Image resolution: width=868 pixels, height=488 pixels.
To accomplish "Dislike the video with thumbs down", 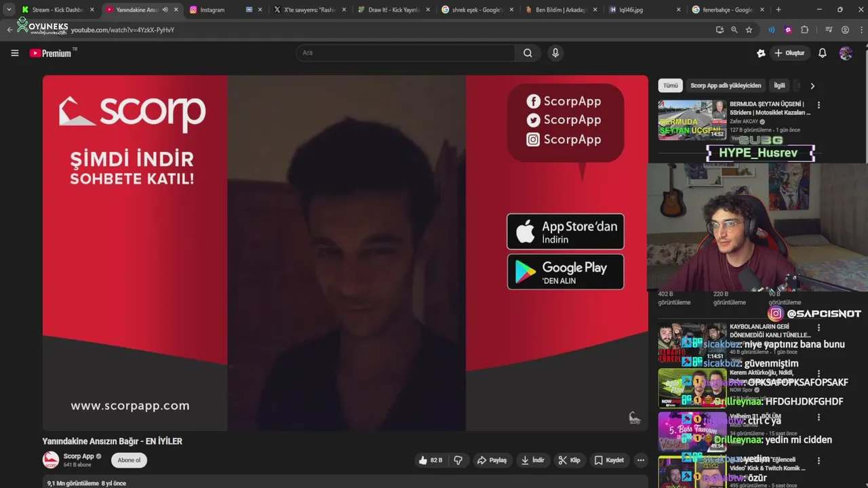I will 458,460.
